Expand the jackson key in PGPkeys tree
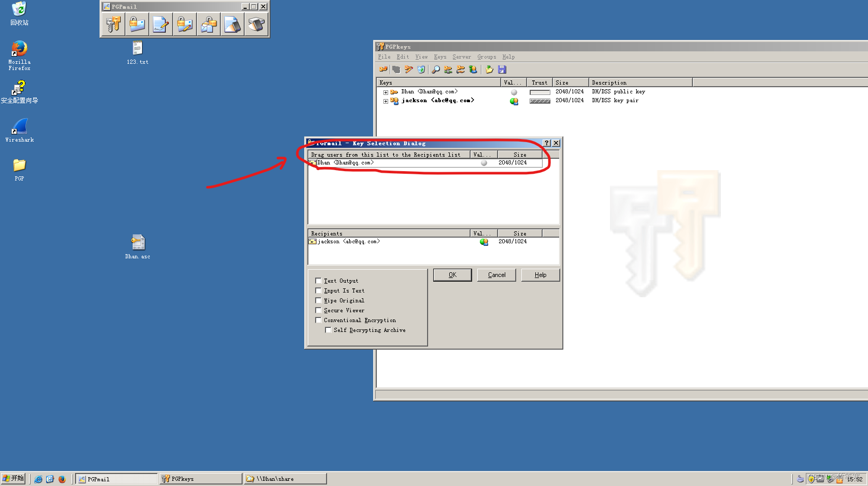 (x=386, y=101)
